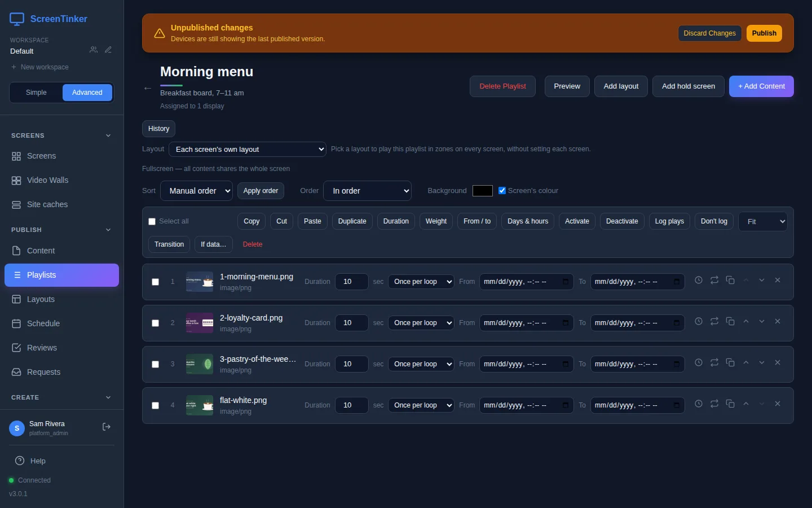The image size is (812, 508).
Task: Switch to Simple mode tab
Action: [x=36, y=93]
